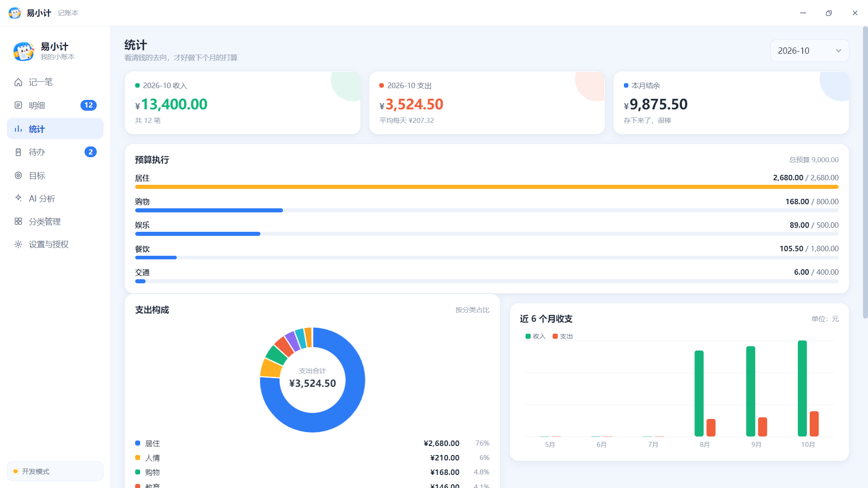Click the 待办 badge showing 2
The width and height of the screenshot is (868, 488).
90,152
